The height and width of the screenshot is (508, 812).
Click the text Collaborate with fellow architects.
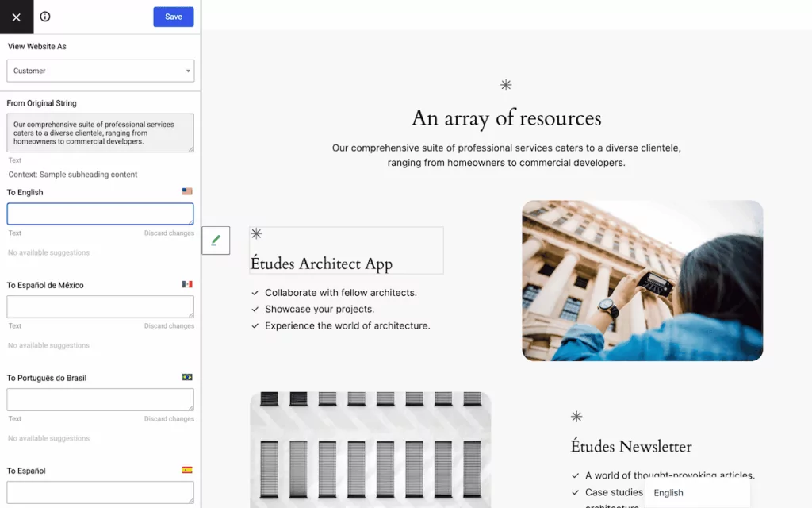pos(341,293)
